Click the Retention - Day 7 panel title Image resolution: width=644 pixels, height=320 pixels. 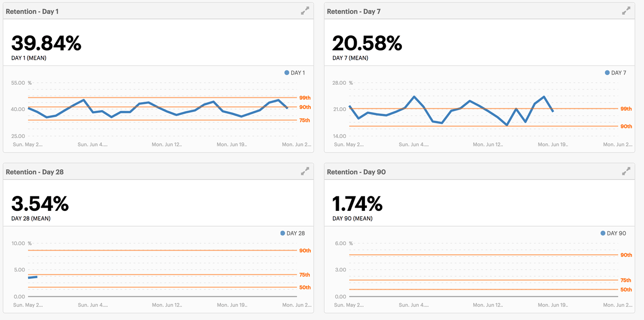pos(354,11)
